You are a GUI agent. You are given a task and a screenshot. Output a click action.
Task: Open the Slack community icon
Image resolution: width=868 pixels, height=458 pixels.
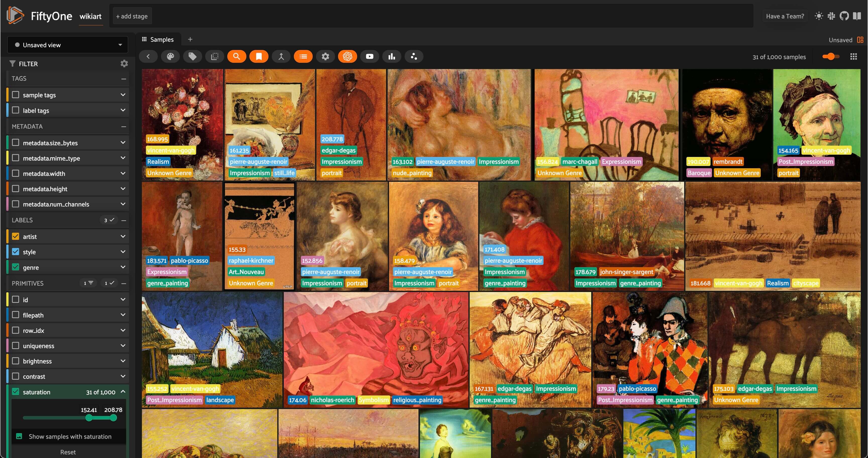click(831, 16)
